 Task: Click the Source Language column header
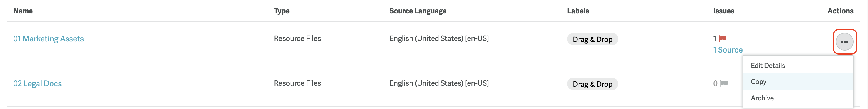[x=418, y=11]
